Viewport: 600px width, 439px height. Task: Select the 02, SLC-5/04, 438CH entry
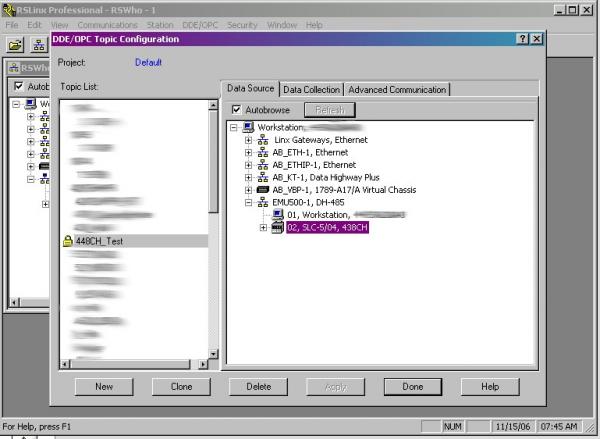[x=327, y=227]
